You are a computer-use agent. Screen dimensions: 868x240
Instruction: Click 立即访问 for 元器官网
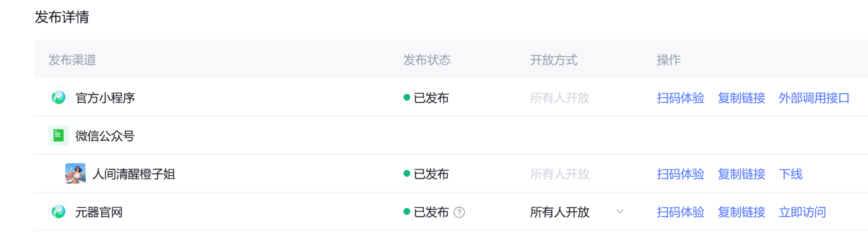[x=802, y=212]
